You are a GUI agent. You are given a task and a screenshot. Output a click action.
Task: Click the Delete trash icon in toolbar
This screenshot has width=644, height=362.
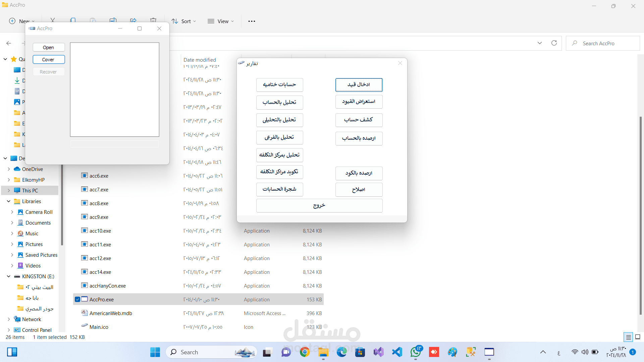click(153, 20)
